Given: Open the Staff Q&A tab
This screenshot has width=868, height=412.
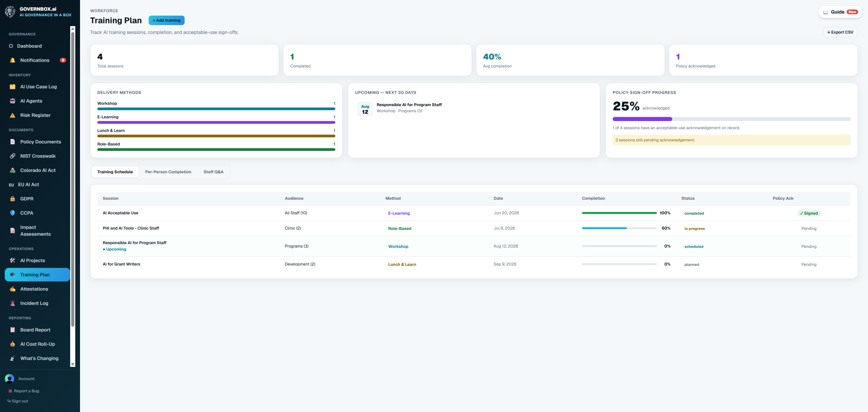Looking at the screenshot, I should [x=213, y=172].
